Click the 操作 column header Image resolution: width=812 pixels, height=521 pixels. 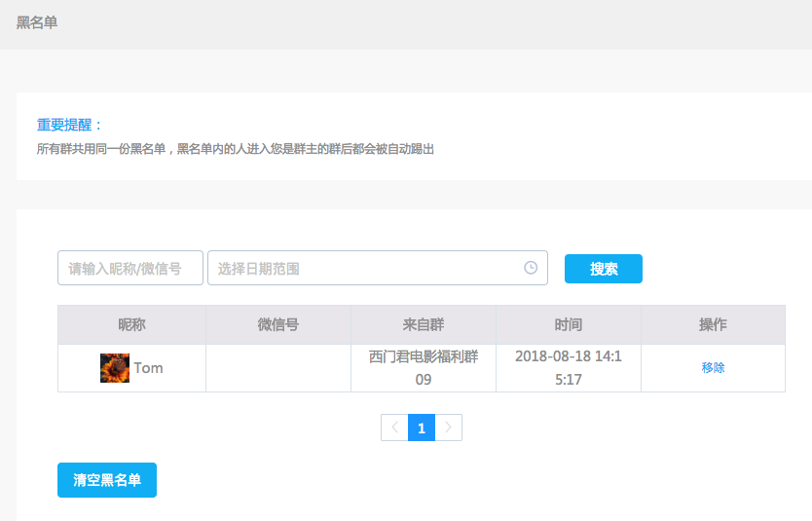[713, 324]
